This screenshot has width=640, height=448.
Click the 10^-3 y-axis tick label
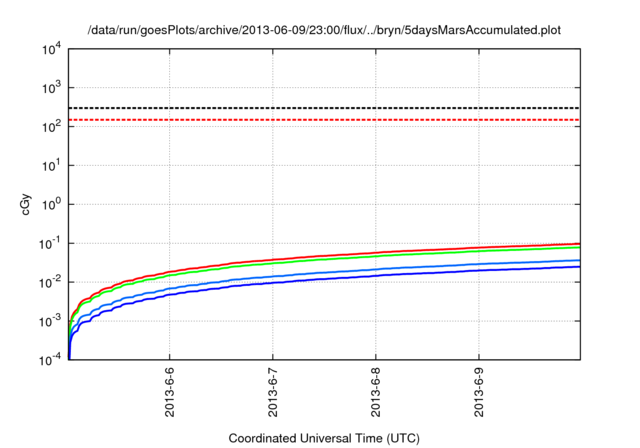click(50, 321)
